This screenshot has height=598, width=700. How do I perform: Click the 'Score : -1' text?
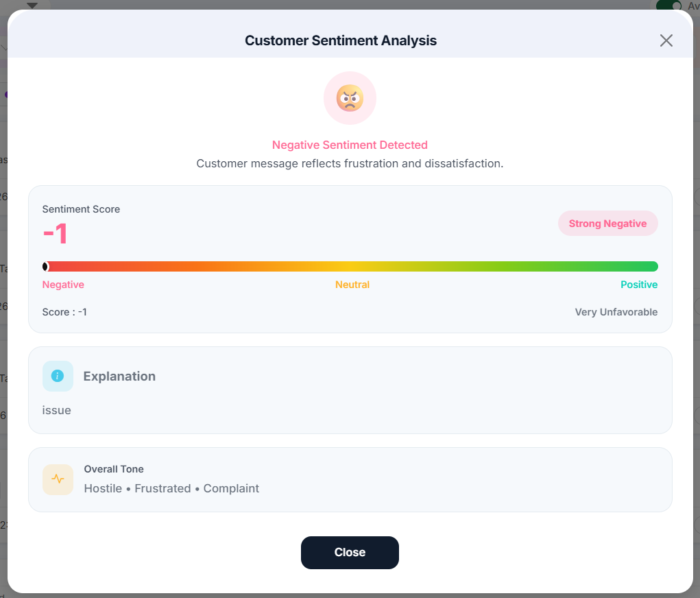pos(64,312)
